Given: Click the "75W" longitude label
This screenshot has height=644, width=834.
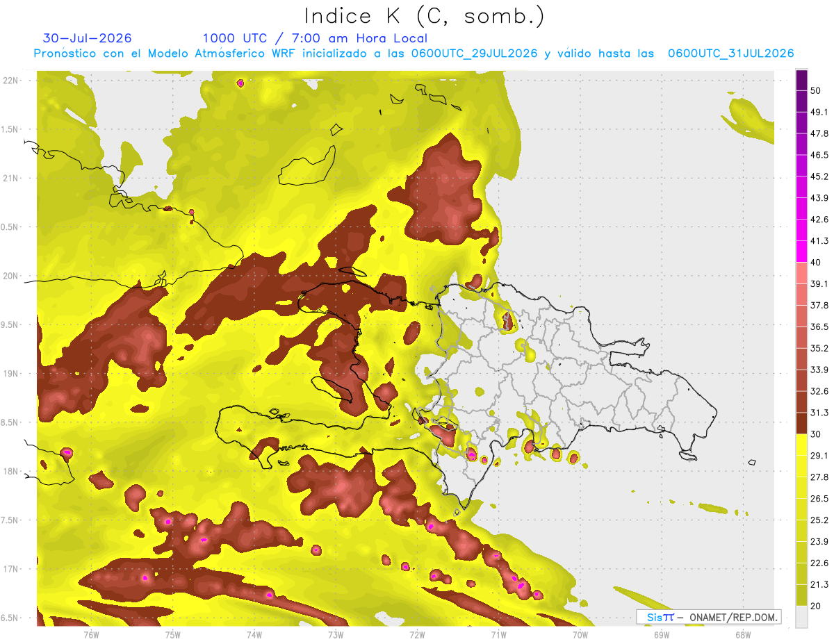Looking at the screenshot, I should click(x=172, y=634).
